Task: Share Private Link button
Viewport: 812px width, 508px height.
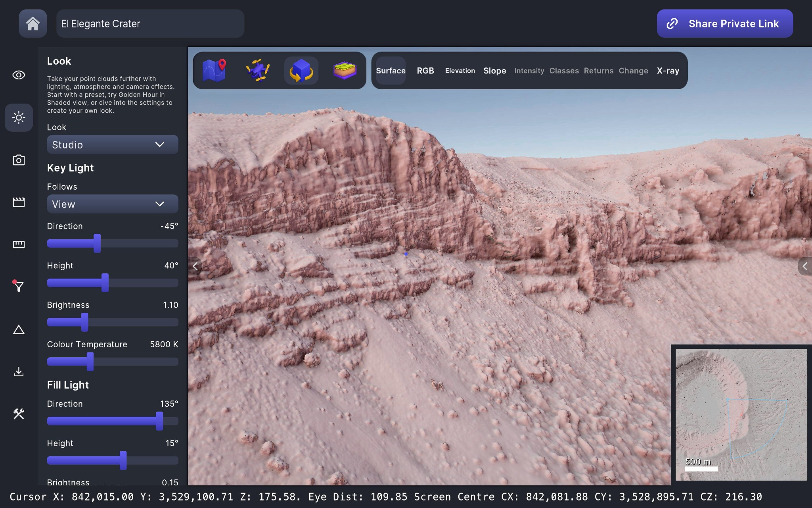Action: [725, 23]
